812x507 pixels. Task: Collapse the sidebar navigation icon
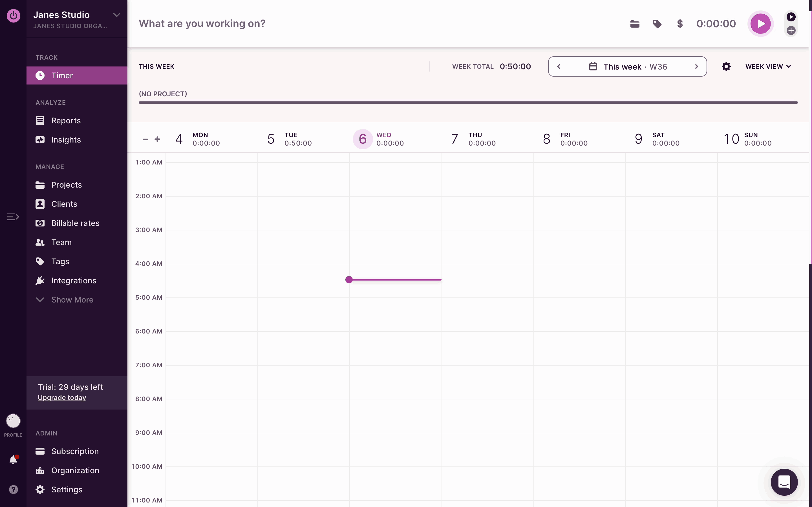click(13, 217)
